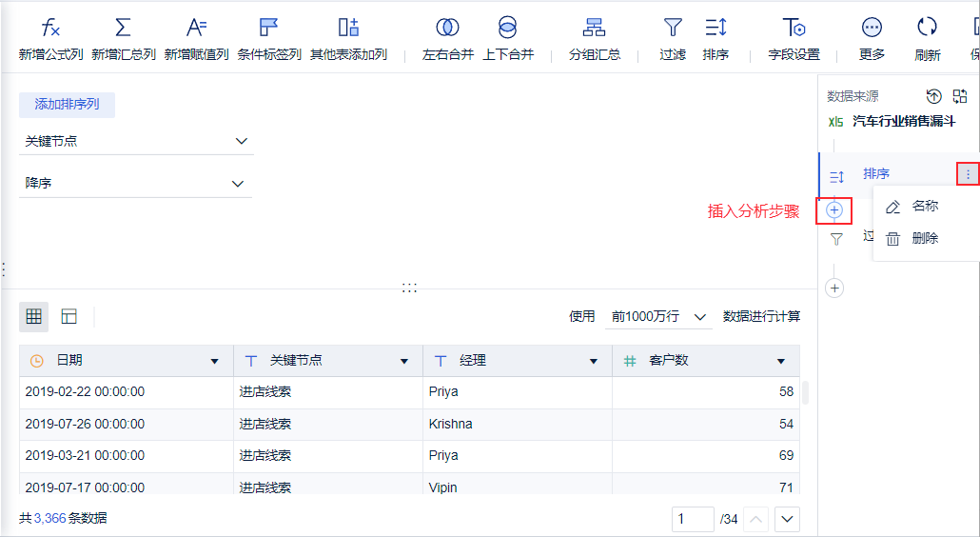Screen dimensions: 980x537
Task: Open 分组汇总 grouping tool
Action: [x=595, y=38]
